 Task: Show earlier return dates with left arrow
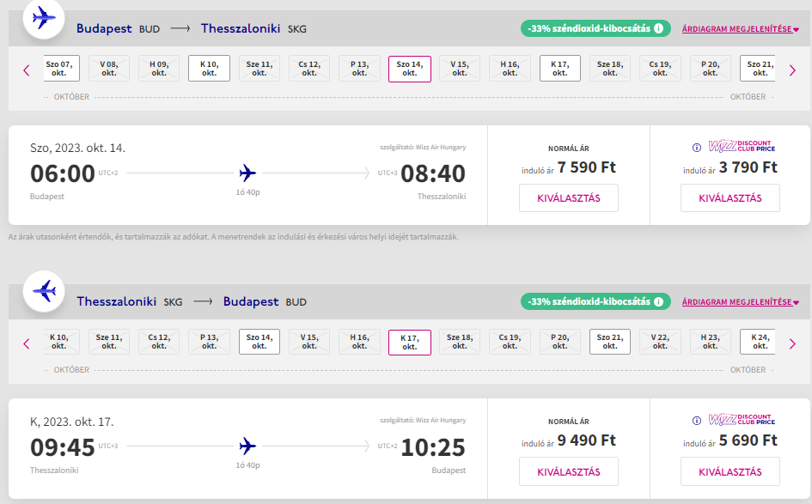click(26, 343)
